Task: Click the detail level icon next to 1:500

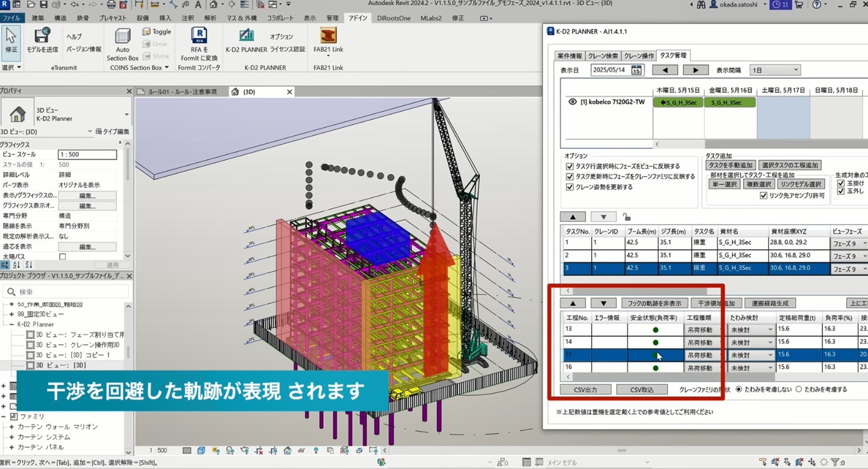Action: pyautogui.click(x=187, y=451)
